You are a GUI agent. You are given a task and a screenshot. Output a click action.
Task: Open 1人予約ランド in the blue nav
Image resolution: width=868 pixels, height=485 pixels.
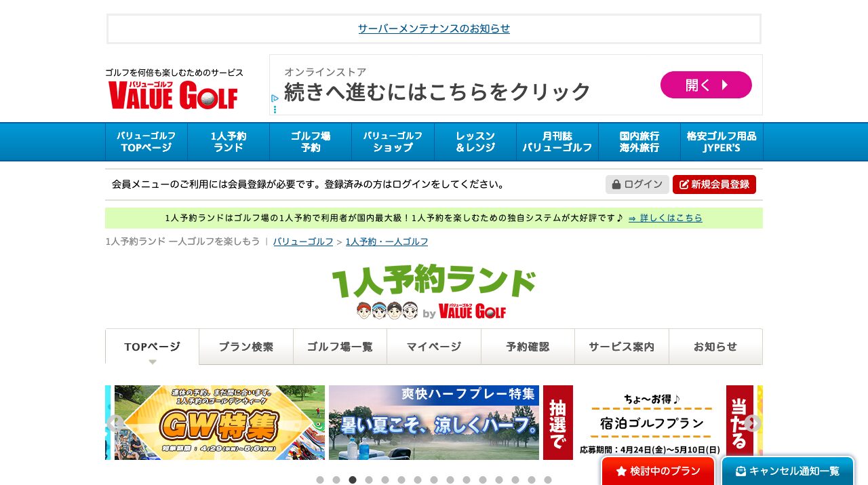click(x=229, y=142)
